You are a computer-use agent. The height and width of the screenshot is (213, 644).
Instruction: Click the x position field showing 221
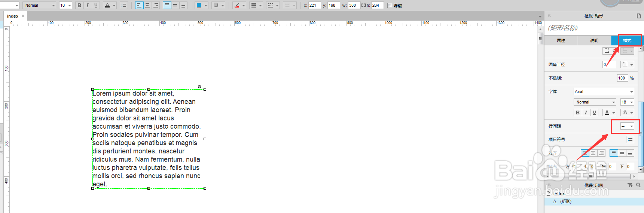(314, 5)
